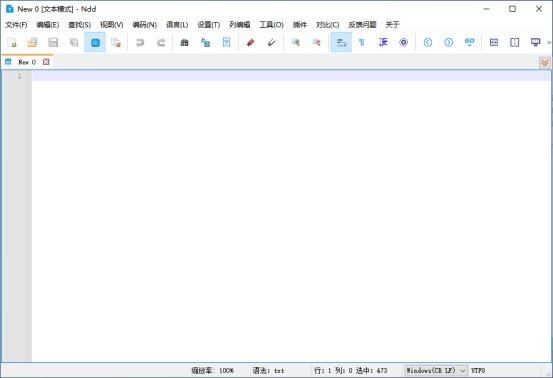Minimize the Ndd window
Image resolution: width=553 pixels, height=378 pixels.
(486, 9)
